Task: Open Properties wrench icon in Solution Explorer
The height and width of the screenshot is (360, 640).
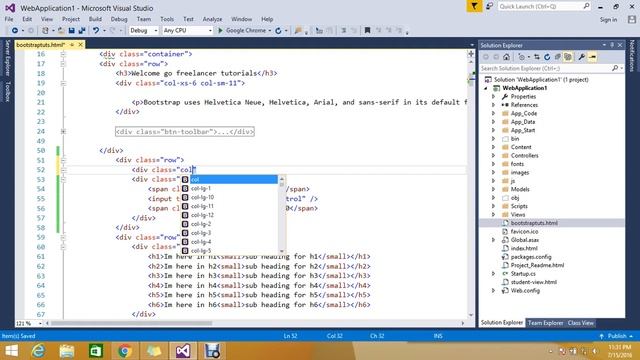Action: [x=582, y=57]
